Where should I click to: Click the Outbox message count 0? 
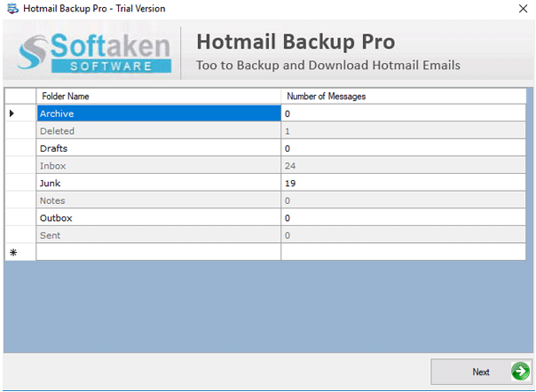[x=404, y=217]
